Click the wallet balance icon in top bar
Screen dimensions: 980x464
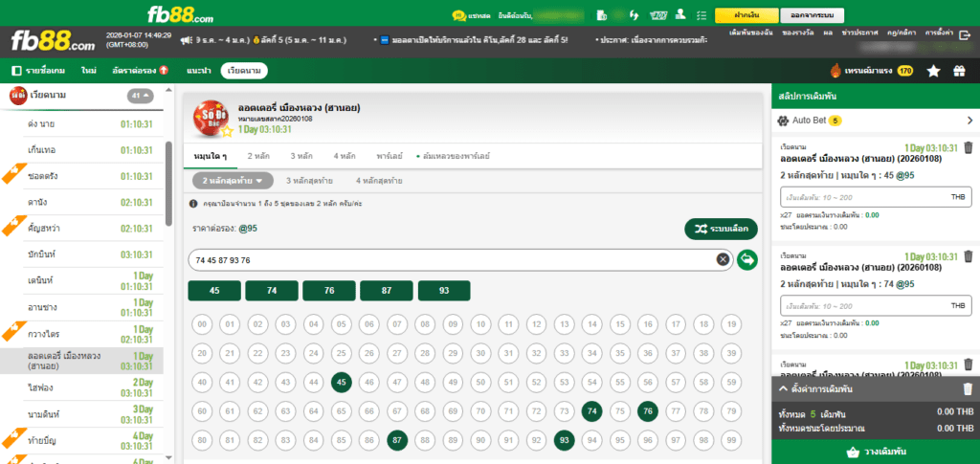pos(601,14)
